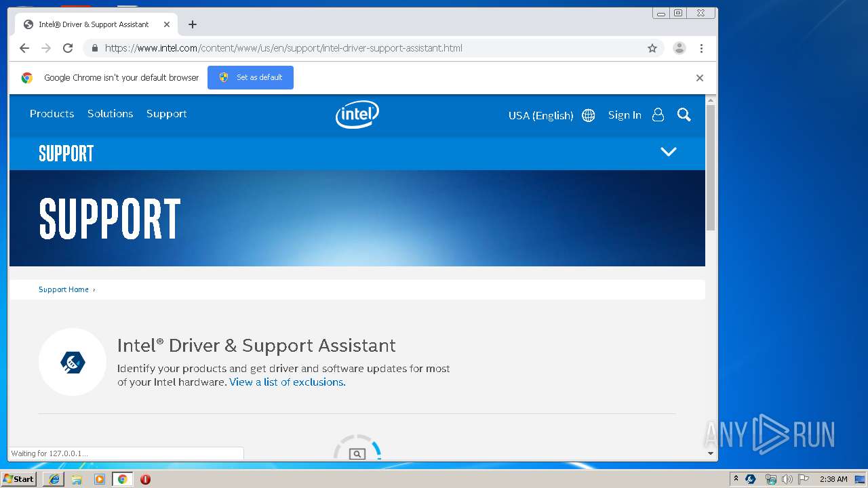Click the red Opera taskbar icon
868x488 pixels.
click(x=145, y=479)
